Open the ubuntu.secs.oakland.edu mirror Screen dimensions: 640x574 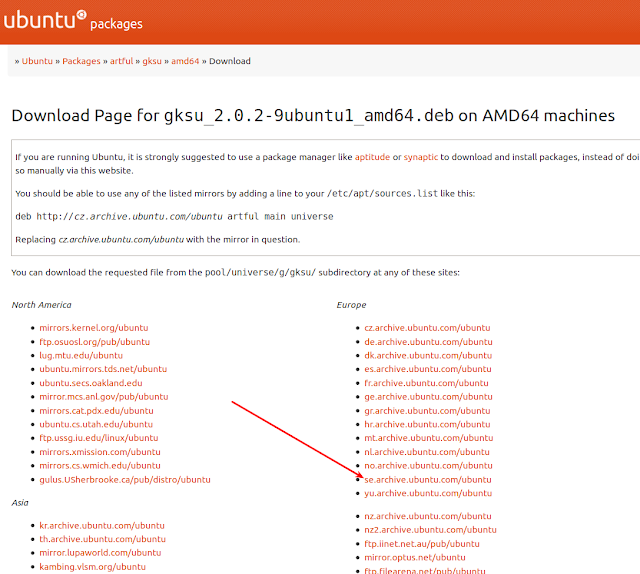click(x=91, y=383)
